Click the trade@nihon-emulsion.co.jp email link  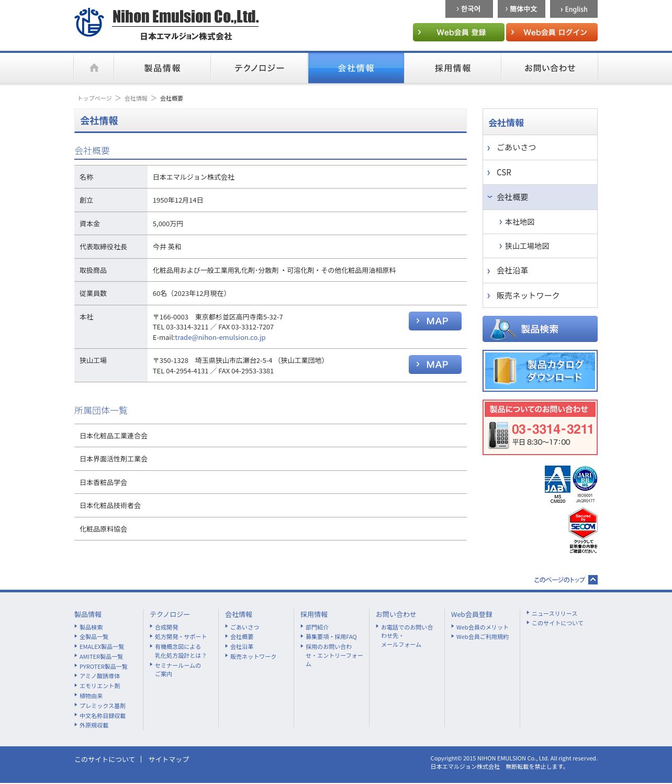pyautogui.click(x=220, y=337)
